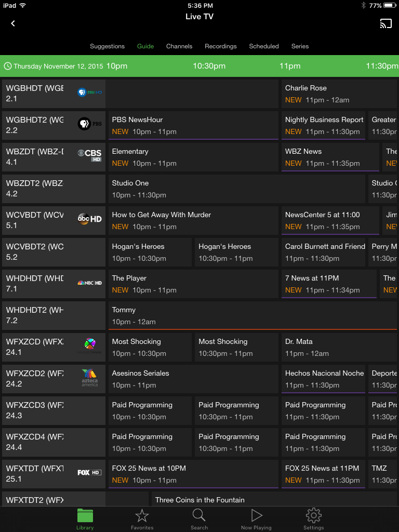Jump to the 10pm time marker
The height and width of the screenshot is (532, 399).
coord(117,66)
